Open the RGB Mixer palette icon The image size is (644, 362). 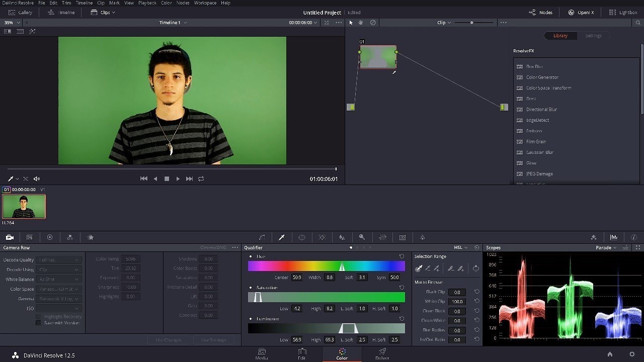tap(70, 237)
